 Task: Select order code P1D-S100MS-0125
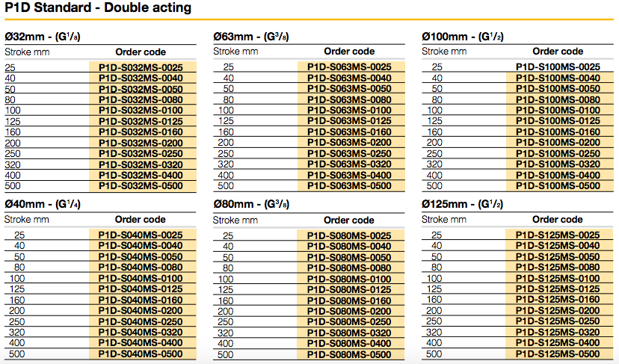coord(558,121)
